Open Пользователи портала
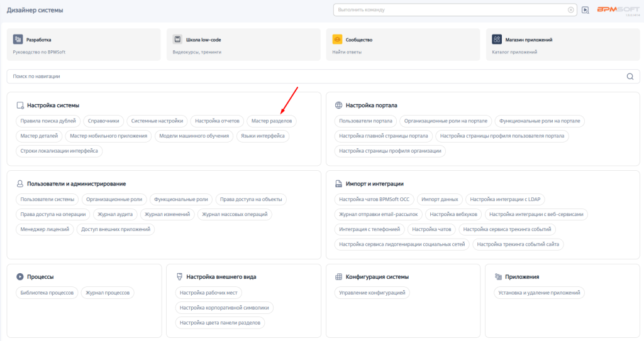 coord(365,121)
